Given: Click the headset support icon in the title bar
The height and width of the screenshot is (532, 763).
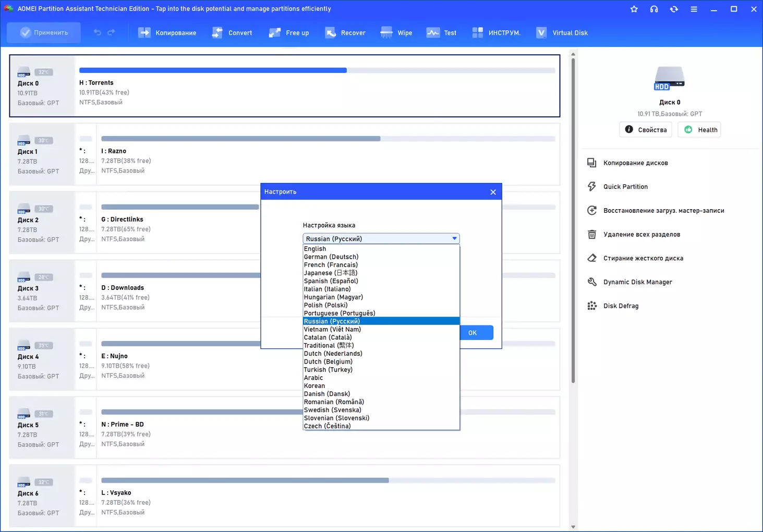Looking at the screenshot, I should tap(654, 9).
